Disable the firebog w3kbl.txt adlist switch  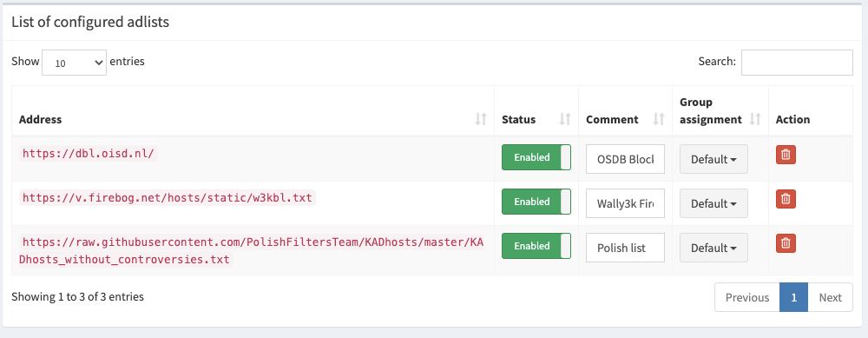(536, 202)
